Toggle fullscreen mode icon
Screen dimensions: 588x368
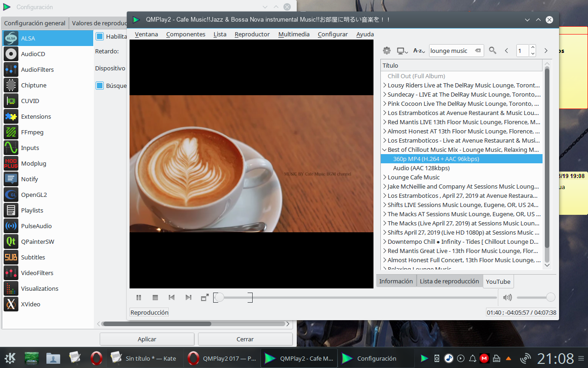tap(205, 298)
